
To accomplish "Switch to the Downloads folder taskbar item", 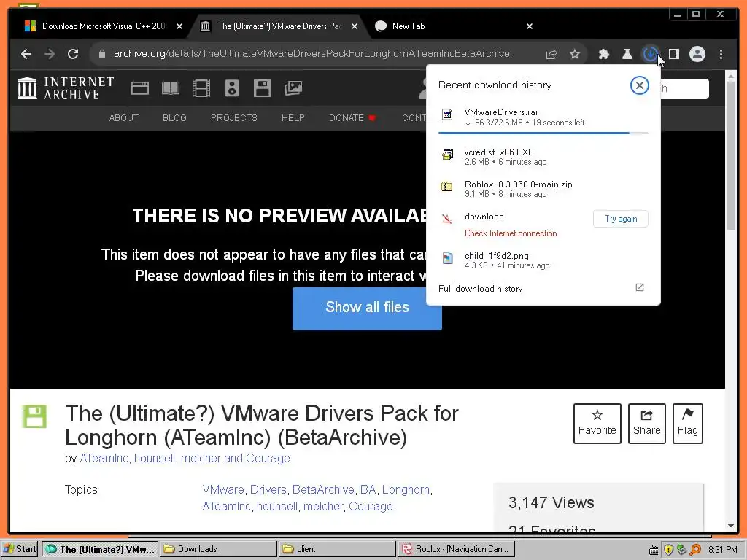I will pyautogui.click(x=217, y=549).
